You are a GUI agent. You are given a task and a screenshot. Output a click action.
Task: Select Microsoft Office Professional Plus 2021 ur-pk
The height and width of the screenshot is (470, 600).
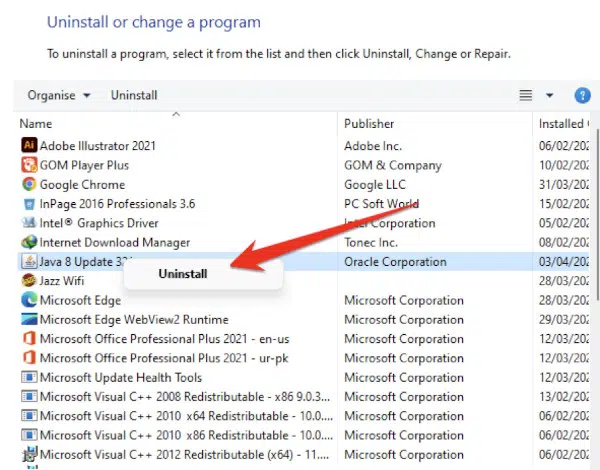164,358
